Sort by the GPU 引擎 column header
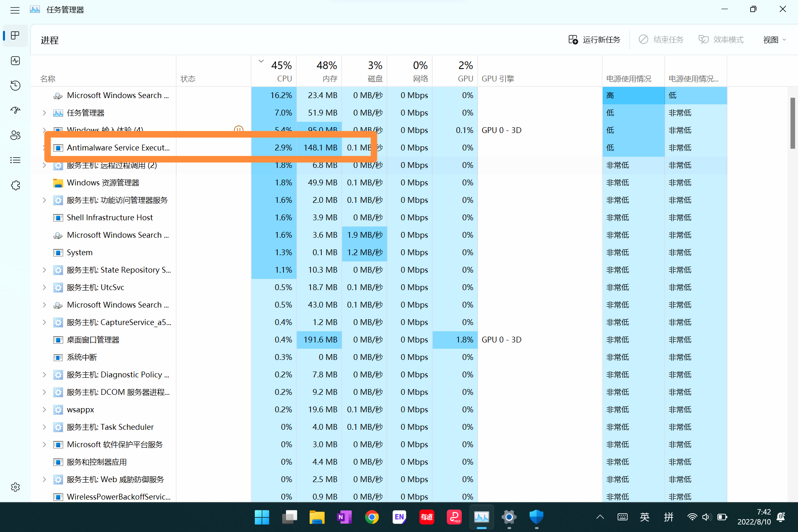The height and width of the screenshot is (532, 798). pyautogui.click(x=540, y=71)
